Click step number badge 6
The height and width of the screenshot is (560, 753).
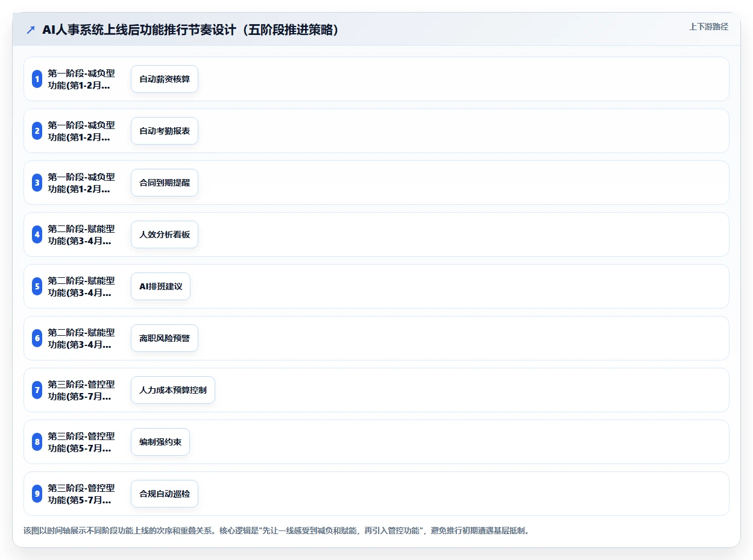pyautogui.click(x=37, y=338)
